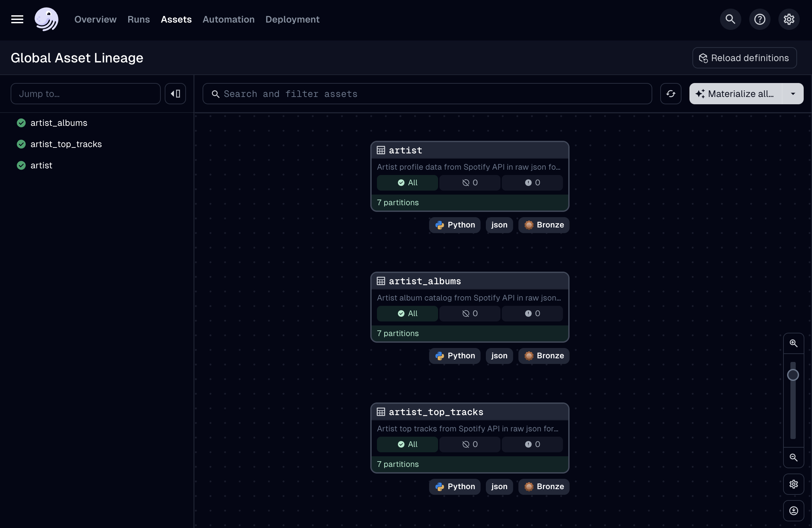Image resolution: width=812 pixels, height=528 pixels.
Task: Focus the Search and filter assets field
Action: tap(427, 94)
